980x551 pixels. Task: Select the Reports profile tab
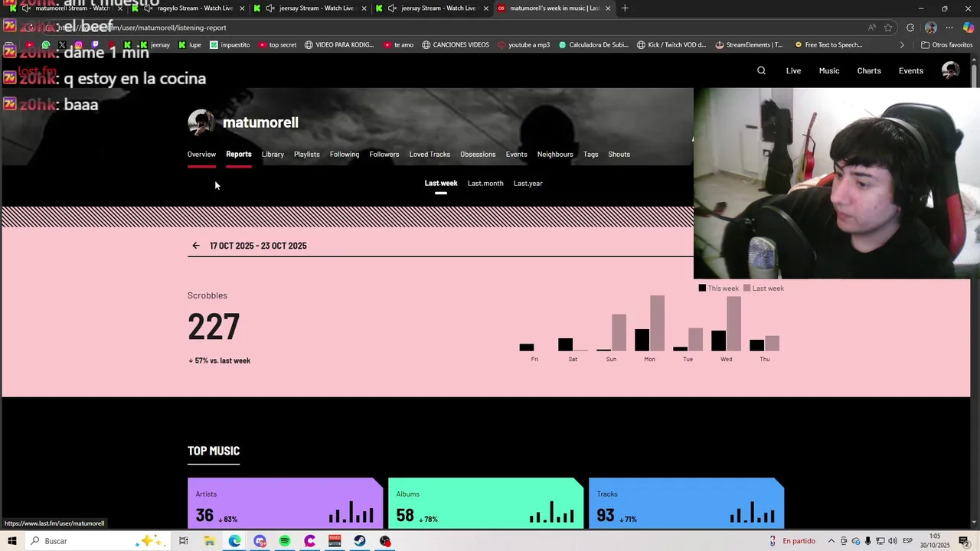pos(239,155)
